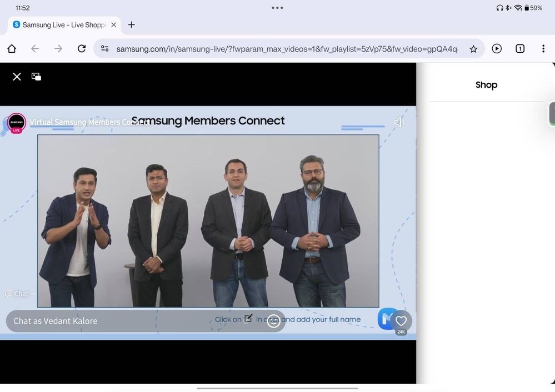
Task: Click the live video frame of presenters
Action: tap(208, 221)
